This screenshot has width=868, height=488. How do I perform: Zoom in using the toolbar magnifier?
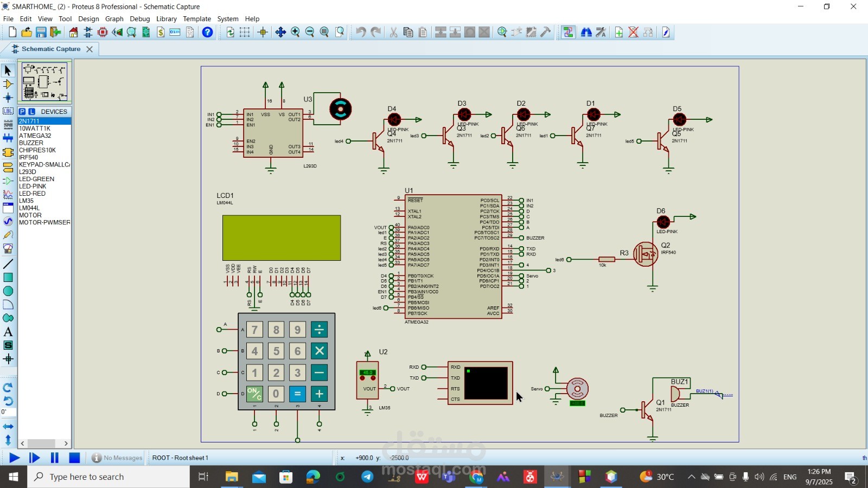click(295, 32)
